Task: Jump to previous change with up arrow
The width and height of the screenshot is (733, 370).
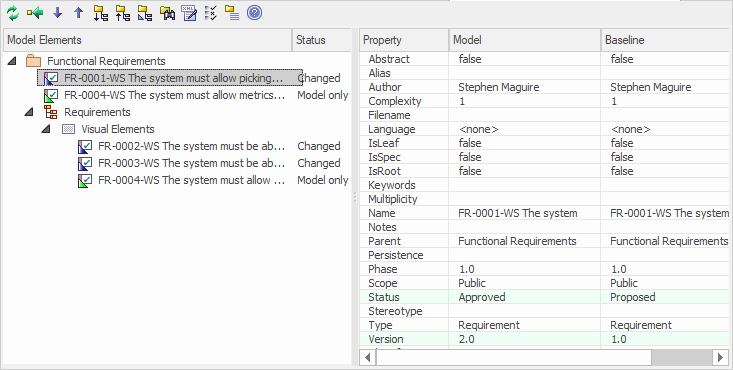Action: pos(79,13)
